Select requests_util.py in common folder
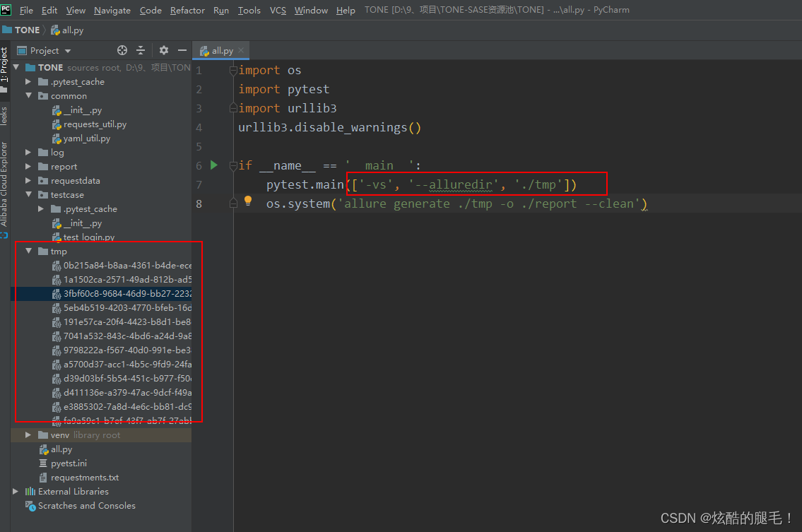This screenshot has height=532, width=802. [x=95, y=124]
